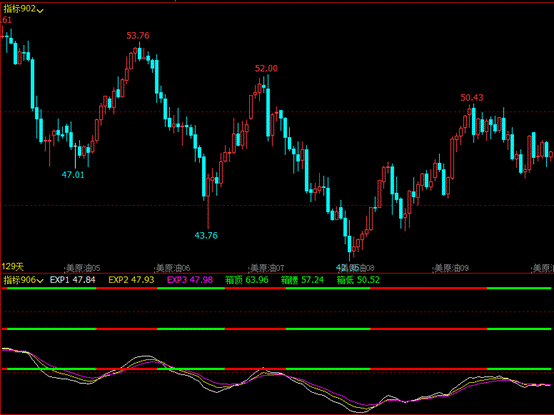Select the 美原油06 time axis marker

[173, 268]
